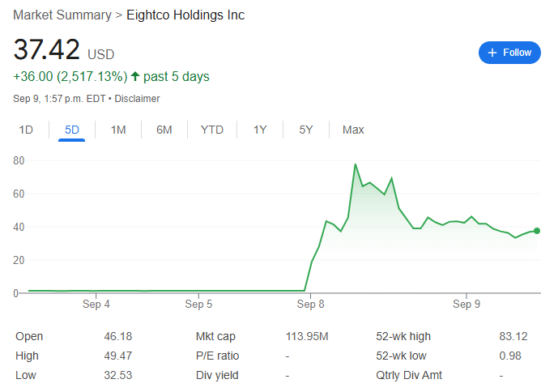Screen dimensions: 558x392
Task: Click the Low value 32.53
Action: click(117, 375)
